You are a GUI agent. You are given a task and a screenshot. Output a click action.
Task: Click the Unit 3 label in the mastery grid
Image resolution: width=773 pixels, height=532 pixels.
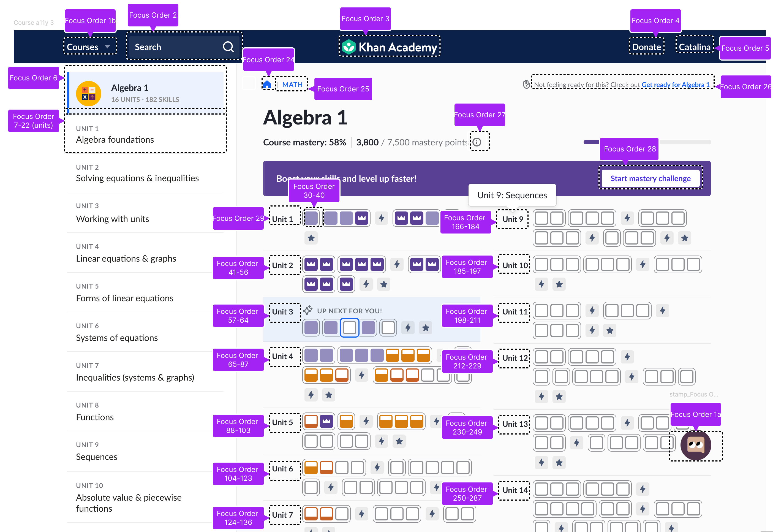click(282, 312)
